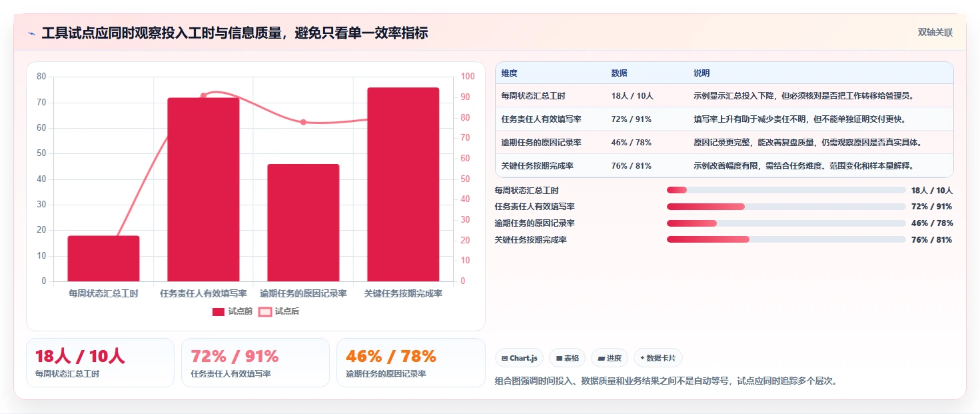Viewport: 980px width, 414px height.
Task: Click the 46% / 78% table cell
Action: [631, 143]
